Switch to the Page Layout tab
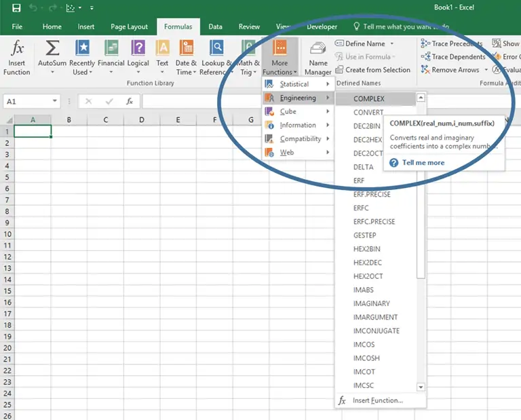The image size is (521, 420). point(130,26)
